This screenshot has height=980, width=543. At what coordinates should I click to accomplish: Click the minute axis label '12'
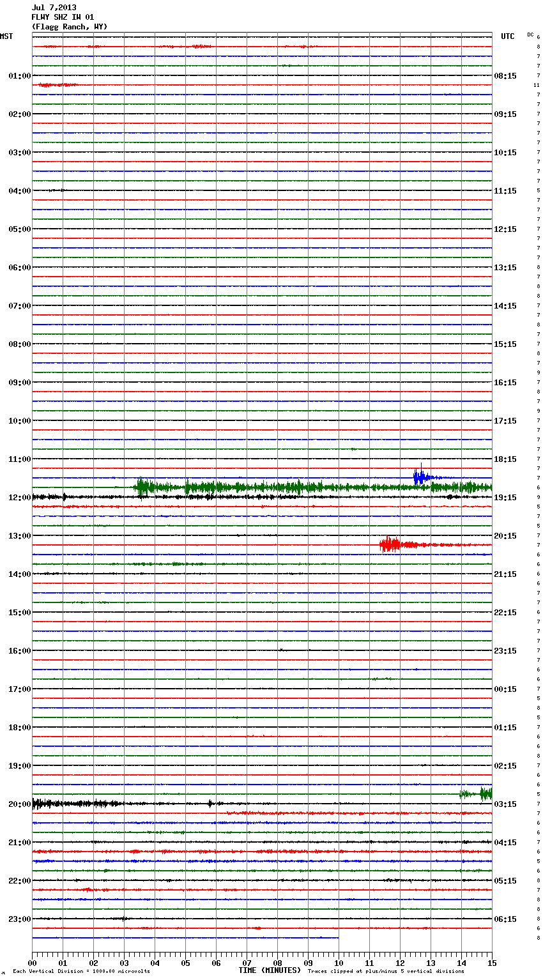click(x=400, y=963)
